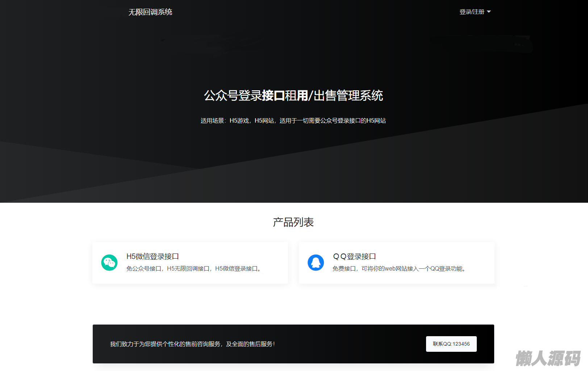This screenshot has height=371, width=588.
Task: Click the 我们致力于为您提供 banner text
Action: pos(192,344)
